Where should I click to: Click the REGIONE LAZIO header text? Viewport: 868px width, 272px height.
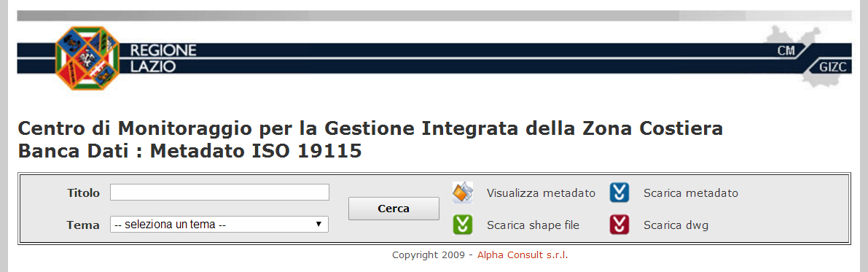click(163, 59)
